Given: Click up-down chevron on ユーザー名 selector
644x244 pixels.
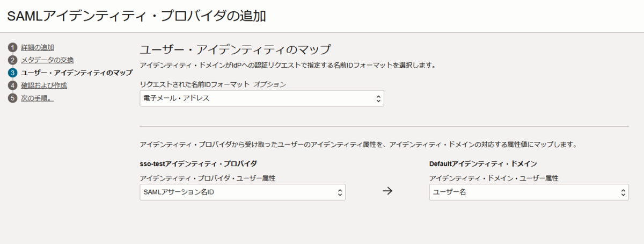Looking at the screenshot, I should (x=623, y=192).
